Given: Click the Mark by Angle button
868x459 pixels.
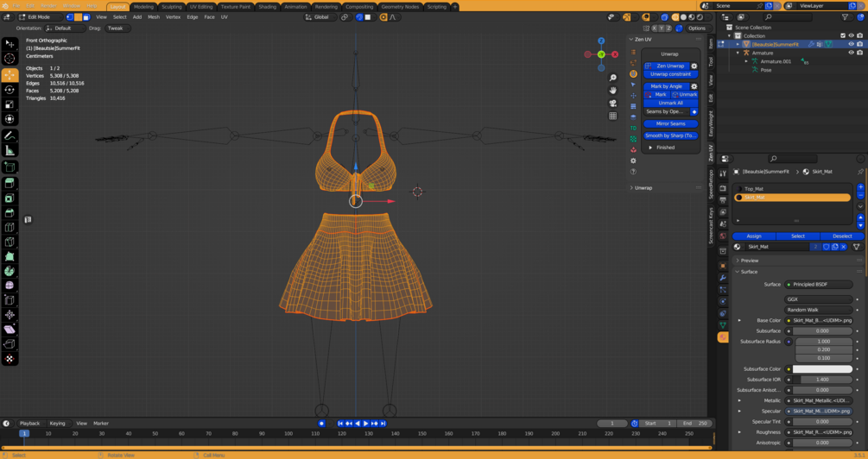Looking at the screenshot, I should [667, 86].
